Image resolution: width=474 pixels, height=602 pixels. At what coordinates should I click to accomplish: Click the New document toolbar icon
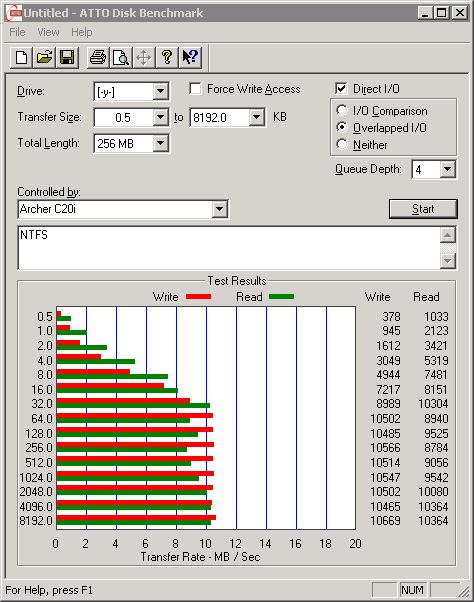21,58
